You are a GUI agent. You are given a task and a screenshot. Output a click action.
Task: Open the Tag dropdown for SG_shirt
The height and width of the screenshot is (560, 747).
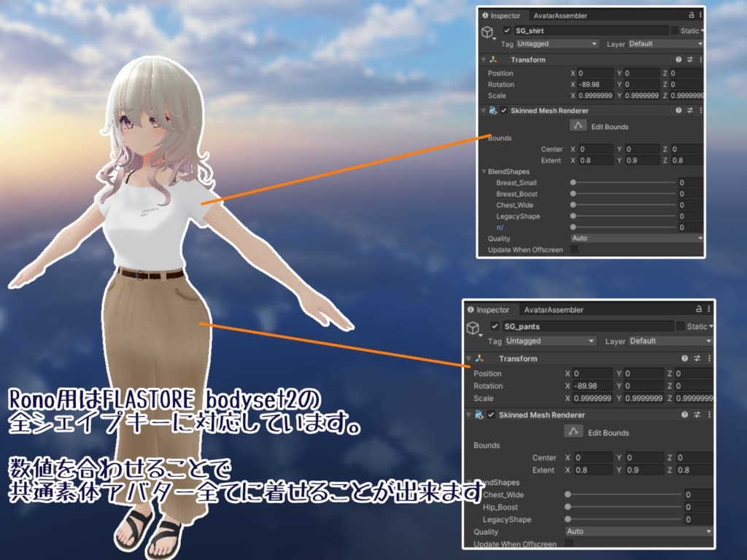[x=557, y=44]
